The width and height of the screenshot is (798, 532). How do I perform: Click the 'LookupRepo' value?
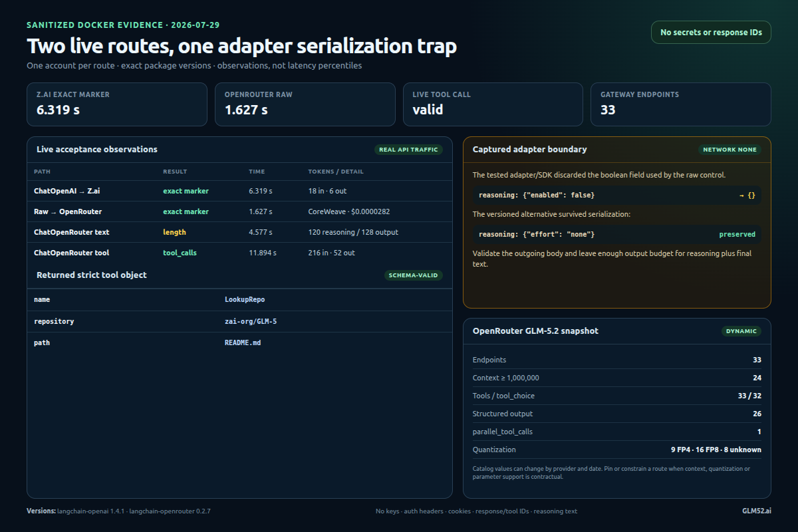pyautogui.click(x=245, y=300)
